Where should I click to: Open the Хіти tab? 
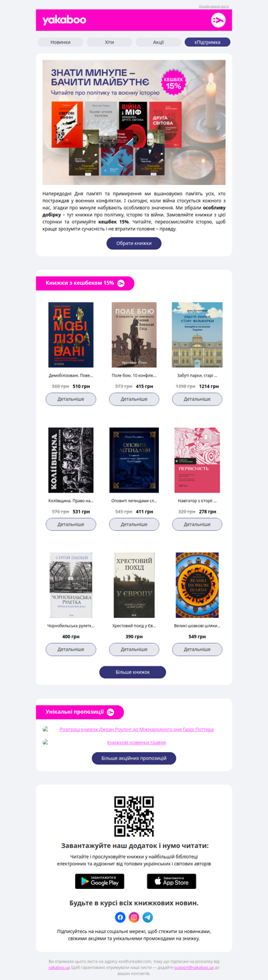[x=109, y=42]
